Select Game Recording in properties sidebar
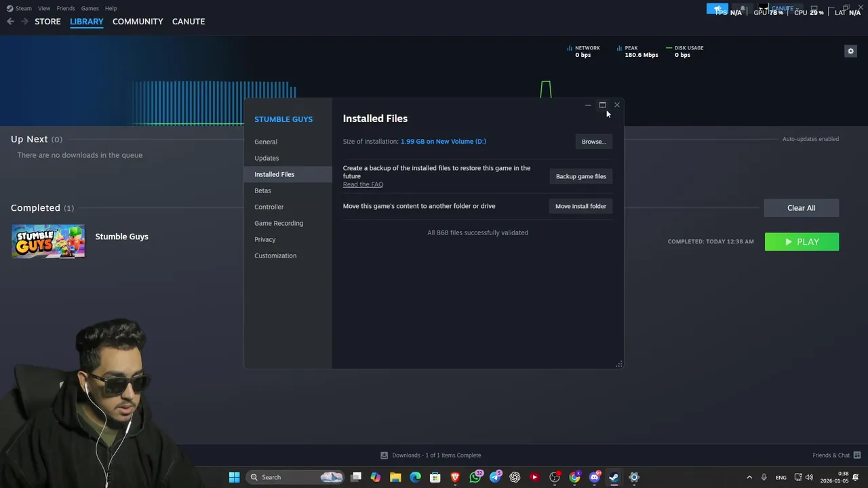 (288, 223)
